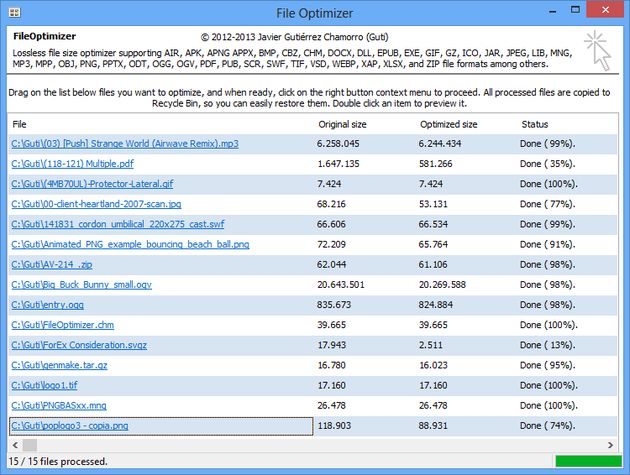Click original size 68.216 cell

(331, 204)
